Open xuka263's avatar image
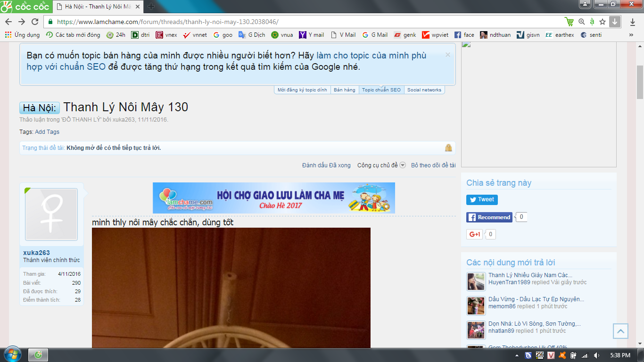Viewport: 644px width, 362px height. pos(51,214)
